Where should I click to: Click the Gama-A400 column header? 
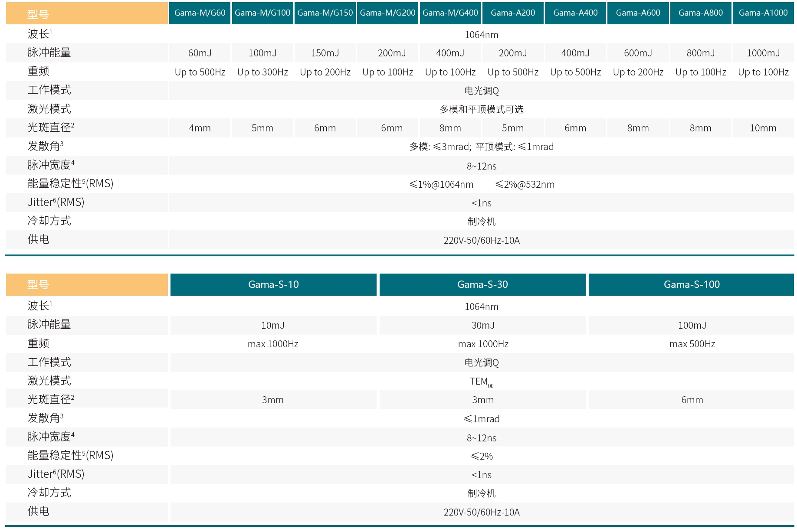(575, 13)
